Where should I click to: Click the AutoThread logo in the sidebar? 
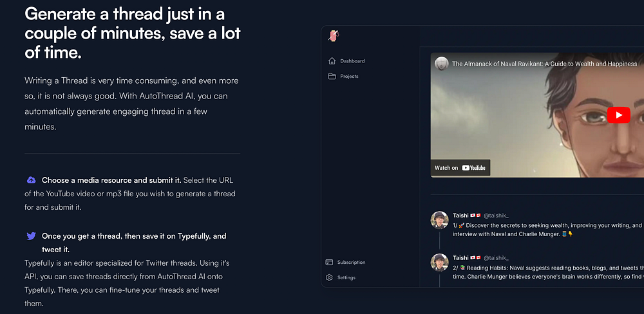click(333, 35)
